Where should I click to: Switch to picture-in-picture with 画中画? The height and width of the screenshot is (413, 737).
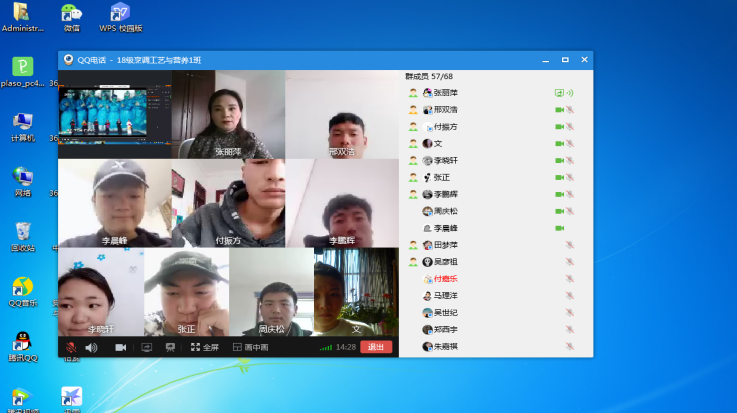(250, 347)
